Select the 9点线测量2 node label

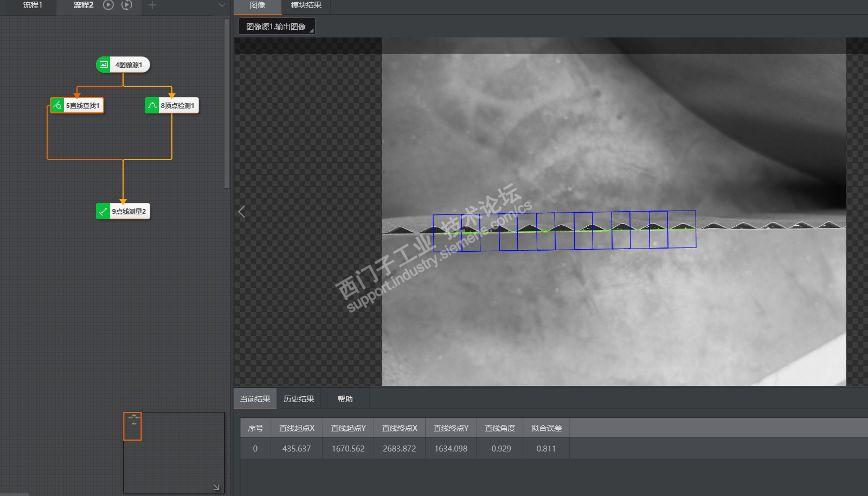tap(129, 211)
